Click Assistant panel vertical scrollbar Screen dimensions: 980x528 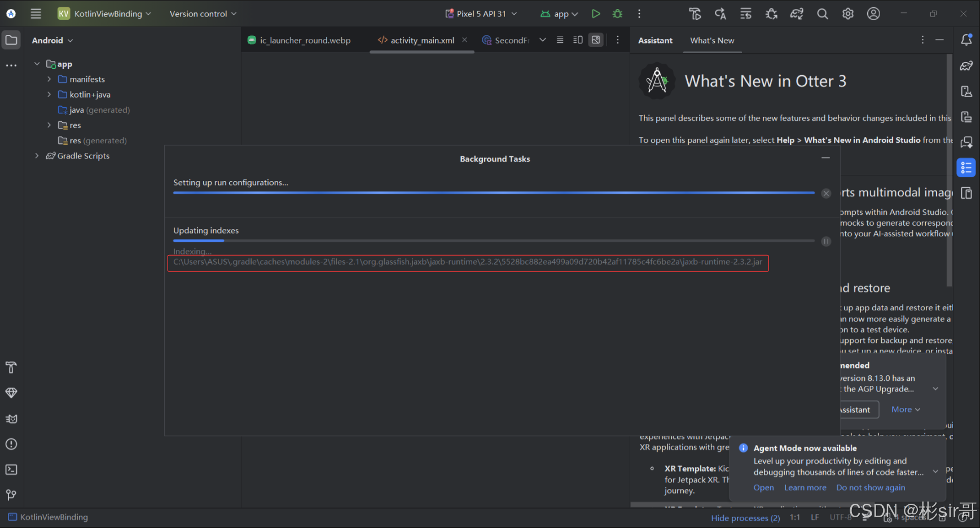pos(949,170)
